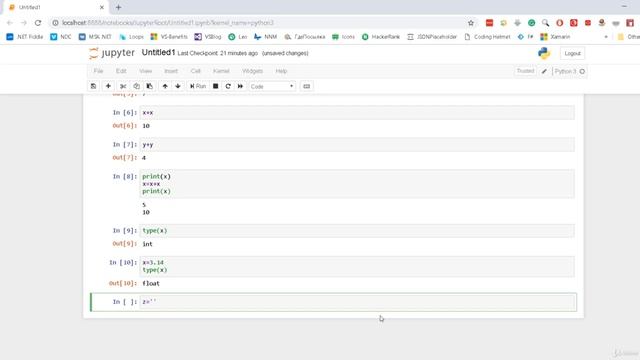Open the Icons bookmark
Image resolution: width=640 pixels, height=360 pixels.
click(x=343, y=37)
